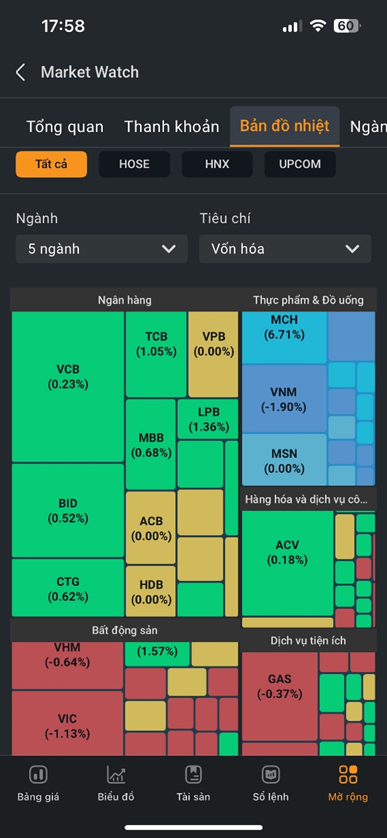Open the Biểu đồ chart icon
The image size is (387, 838).
tap(116, 774)
